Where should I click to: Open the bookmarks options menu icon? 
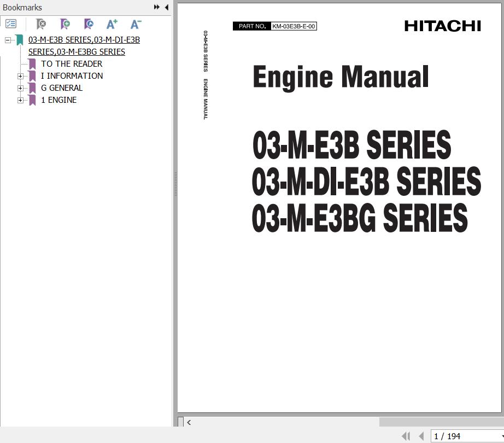(11, 24)
